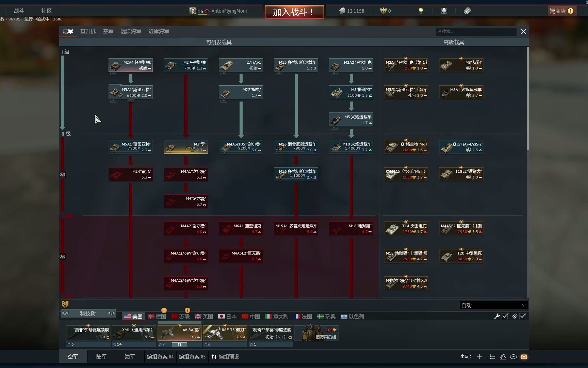Click the 搜索 search field
The height and width of the screenshot is (368, 588).
tap(476, 31)
